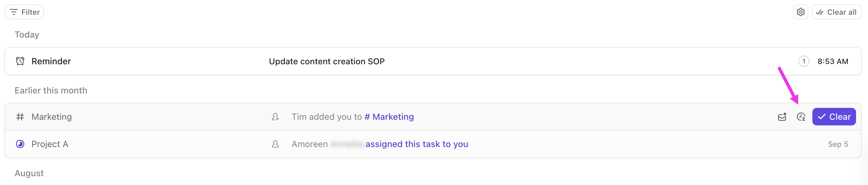Image resolution: width=868 pixels, height=185 pixels.
Task: Clear the Marketing notification
Action: tap(834, 117)
